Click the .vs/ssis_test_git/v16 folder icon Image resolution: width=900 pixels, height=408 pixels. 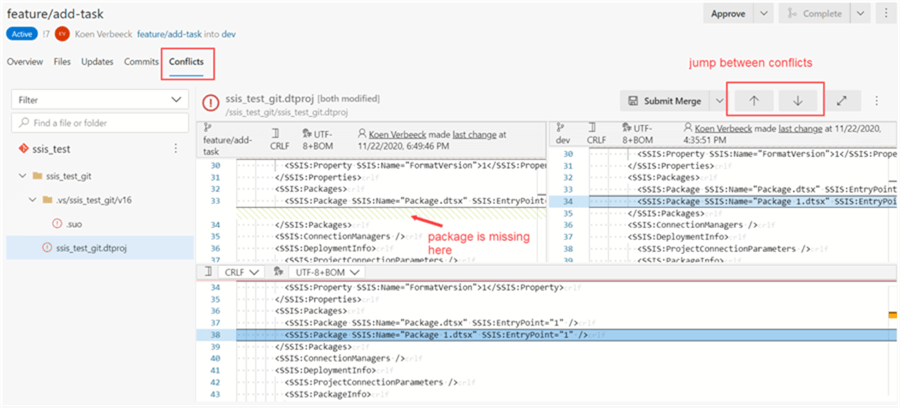[x=47, y=200]
